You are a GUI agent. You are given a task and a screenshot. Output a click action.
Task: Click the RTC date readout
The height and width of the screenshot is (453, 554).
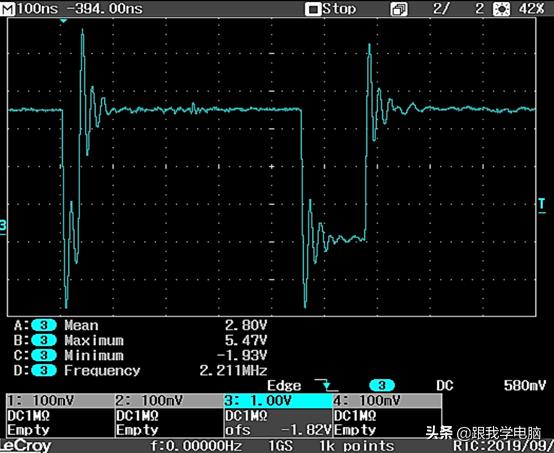[503, 446]
